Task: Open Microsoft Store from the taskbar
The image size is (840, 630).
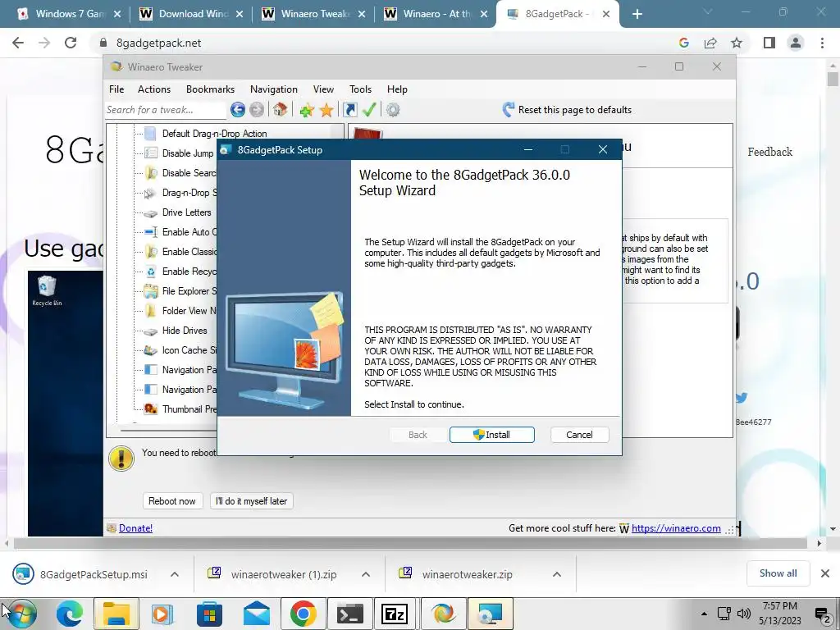Action: [x=209, y=614]
